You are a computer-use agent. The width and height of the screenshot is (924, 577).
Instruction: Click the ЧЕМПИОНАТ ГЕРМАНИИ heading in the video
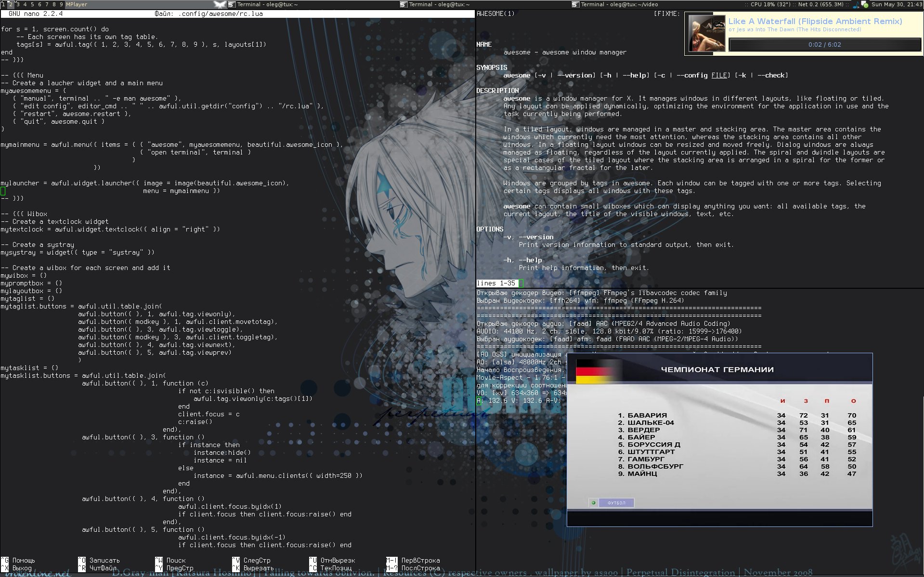(x=717, y=370)
